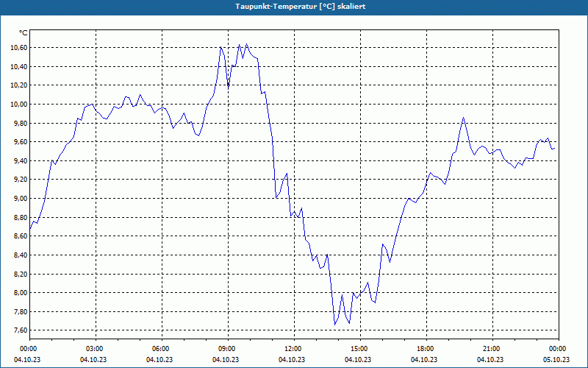Select the 8,40 y-axis value

pyautogui.click(x=21, y=255)
